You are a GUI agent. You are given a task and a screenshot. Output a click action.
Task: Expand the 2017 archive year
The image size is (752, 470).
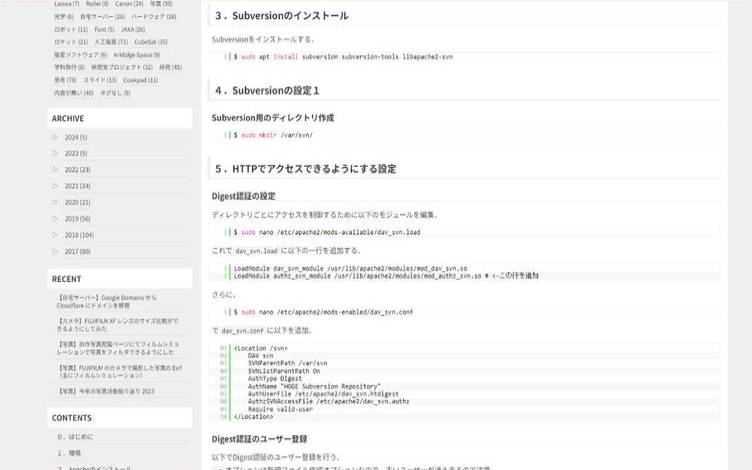point(77,251)
